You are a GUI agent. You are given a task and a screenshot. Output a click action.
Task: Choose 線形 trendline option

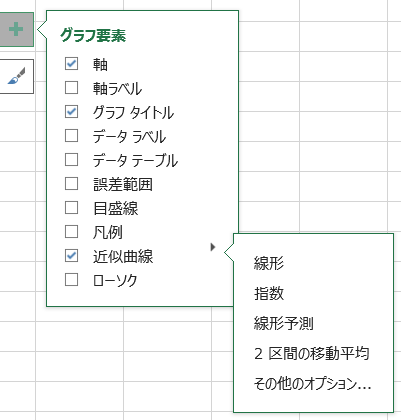pos(269,263)
